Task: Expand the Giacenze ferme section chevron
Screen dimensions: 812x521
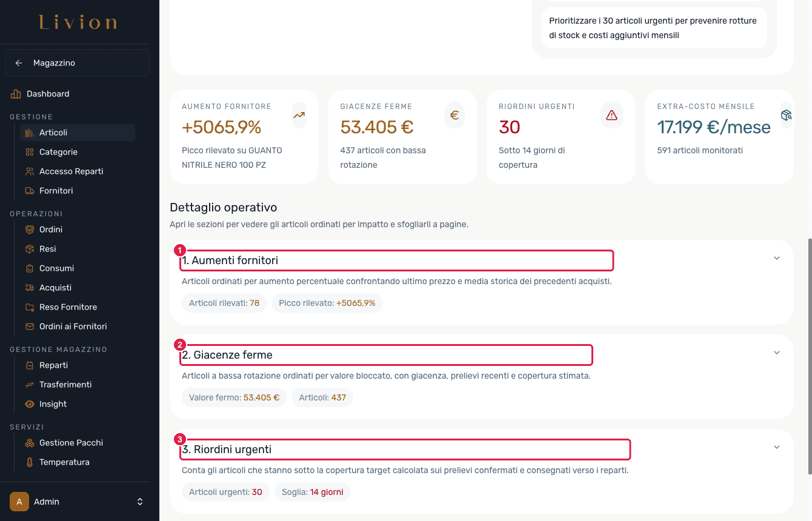Action: 777,353
